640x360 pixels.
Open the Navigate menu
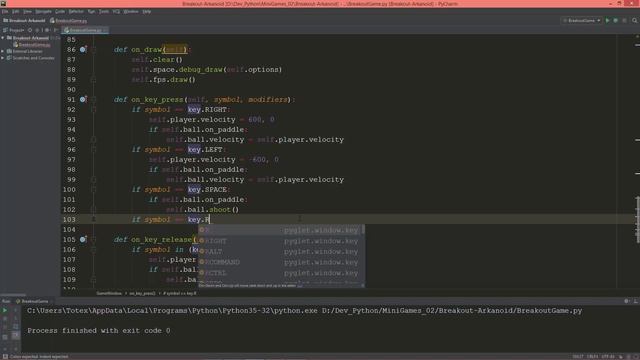click(43, 11)
